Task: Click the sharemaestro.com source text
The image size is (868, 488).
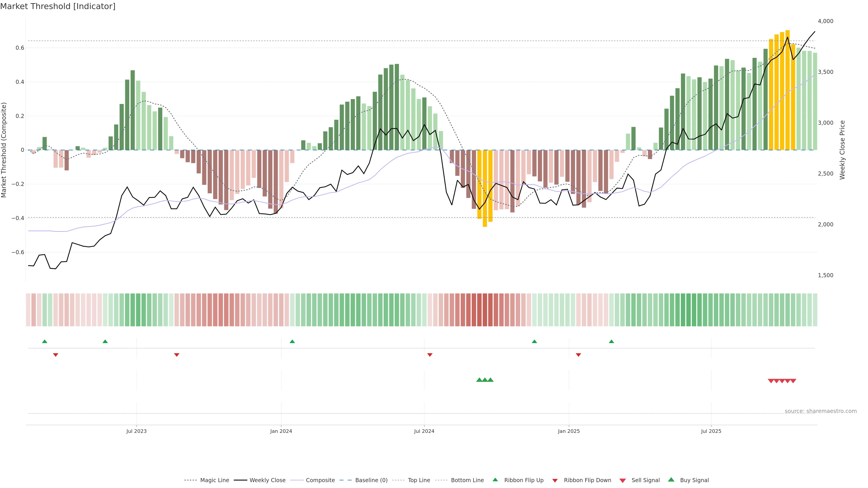Action: 821,411
